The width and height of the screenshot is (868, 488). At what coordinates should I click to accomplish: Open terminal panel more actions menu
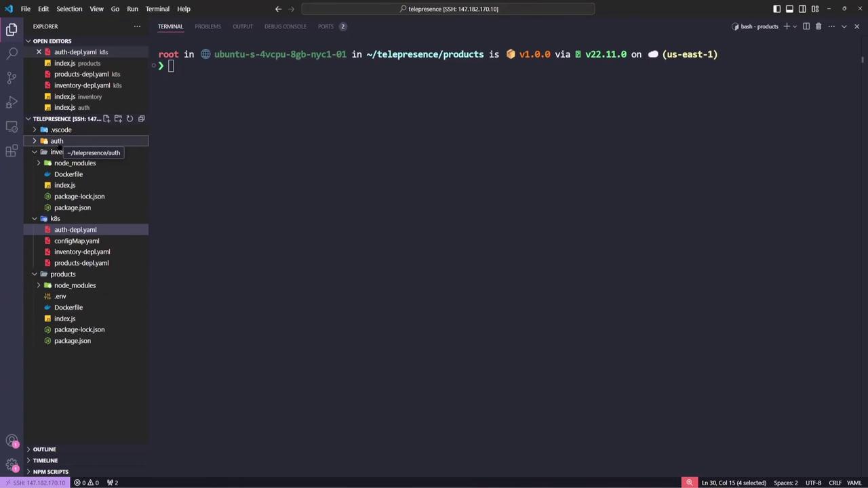coord(831,26)
